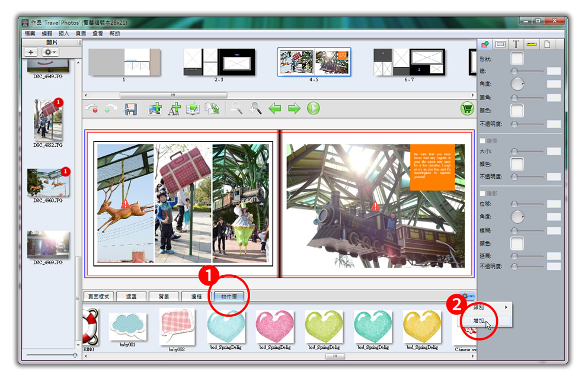Enable the 陰影 checkbox
The height and width of the screenshot is (382, 588).
coord(482,193)
